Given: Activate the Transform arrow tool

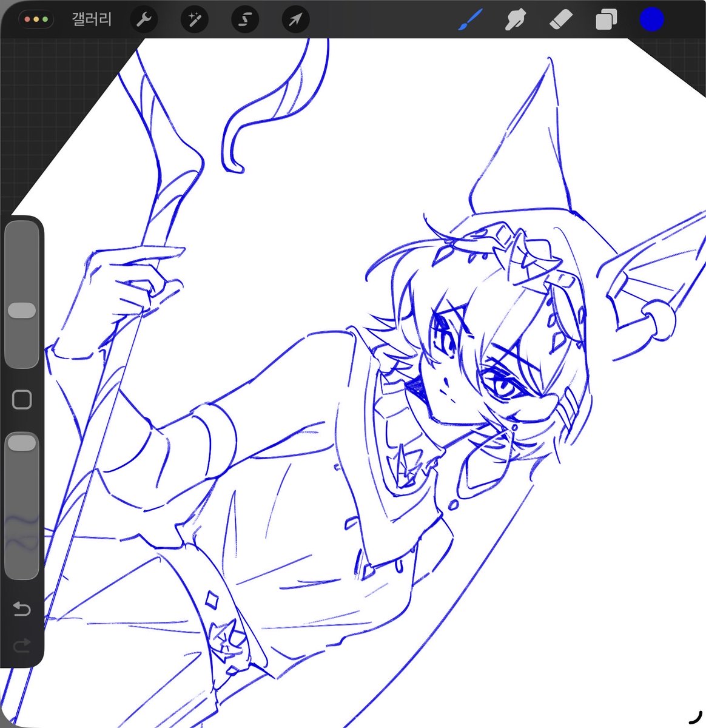Looking at the screenshot, I should (x=296, y=20).
